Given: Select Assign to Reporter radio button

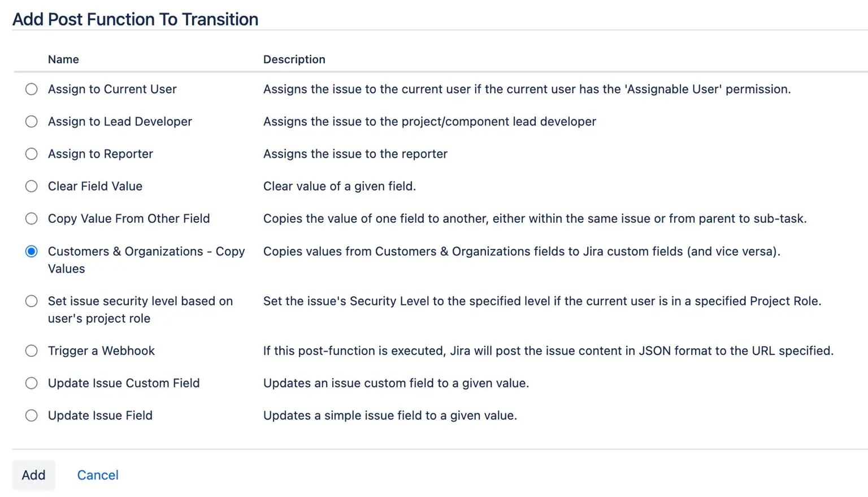Looking at the screenshot, I should coord(32,154).
